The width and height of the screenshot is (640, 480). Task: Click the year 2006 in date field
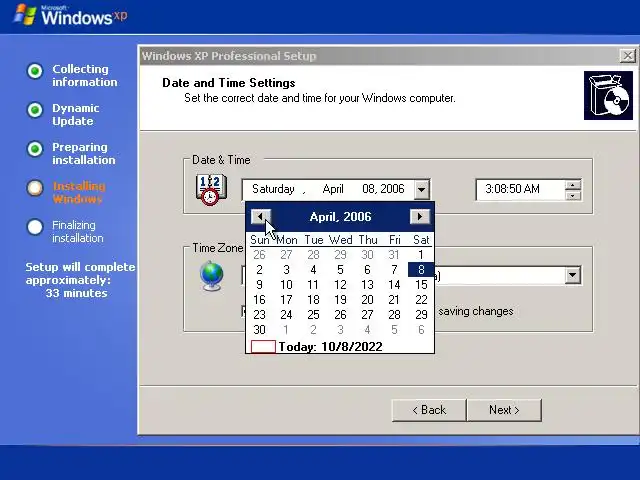392,189
